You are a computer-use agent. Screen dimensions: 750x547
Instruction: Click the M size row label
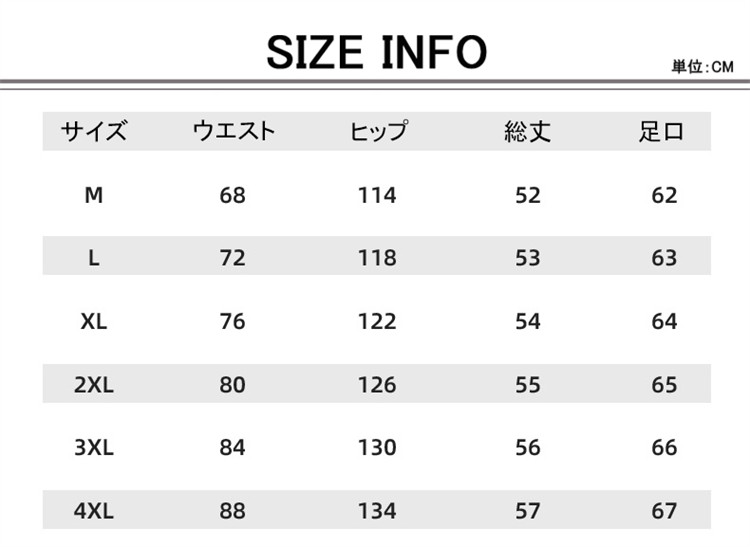click(x=94, y=195)
